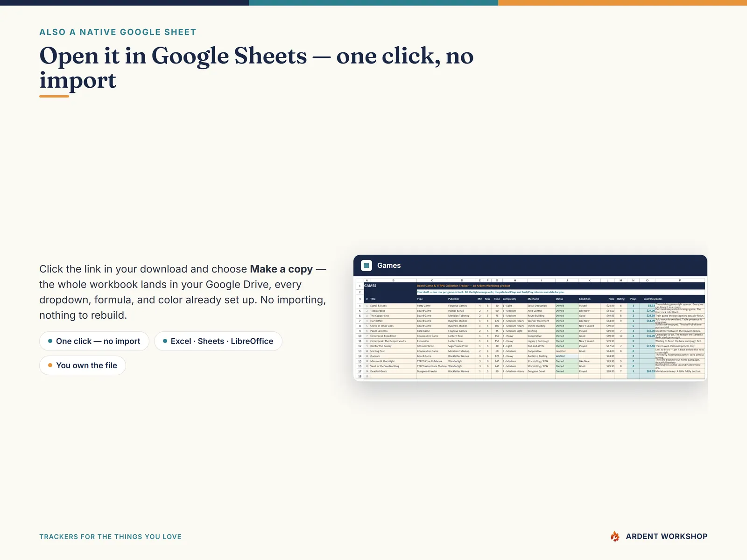Click the "$8.33" cost per play cell
Image resolution: width=747 pixels, height=560 pixels.
pos(647,306)
